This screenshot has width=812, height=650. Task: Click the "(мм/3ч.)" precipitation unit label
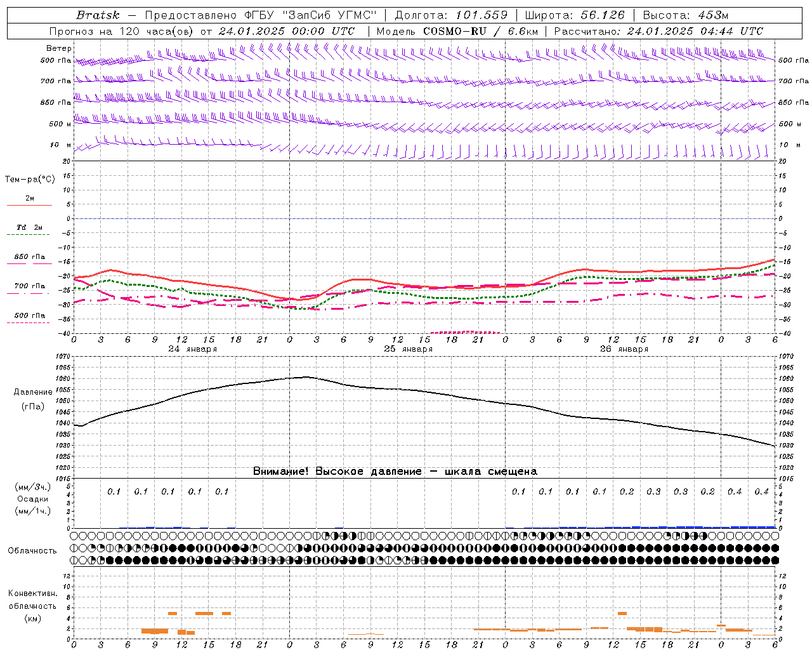pyautogui.click(x=32, y=487)
